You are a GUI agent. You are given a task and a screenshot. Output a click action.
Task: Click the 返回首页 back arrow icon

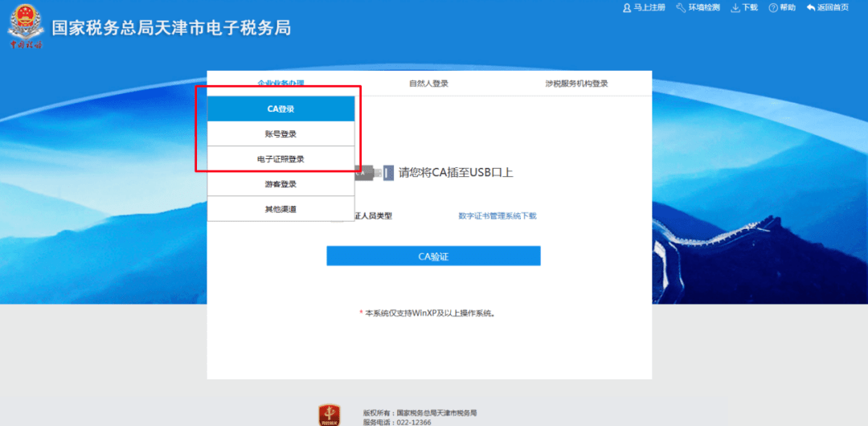(811, 8)
